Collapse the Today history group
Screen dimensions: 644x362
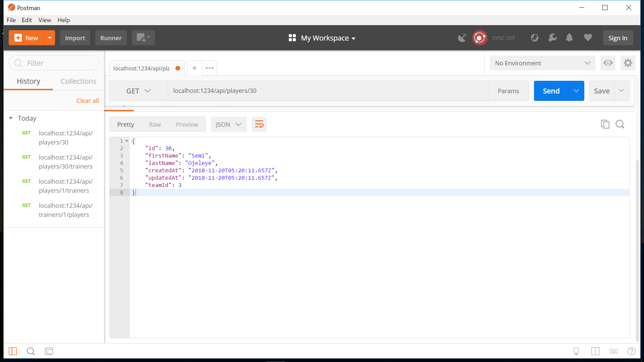[x=11, y=118]
